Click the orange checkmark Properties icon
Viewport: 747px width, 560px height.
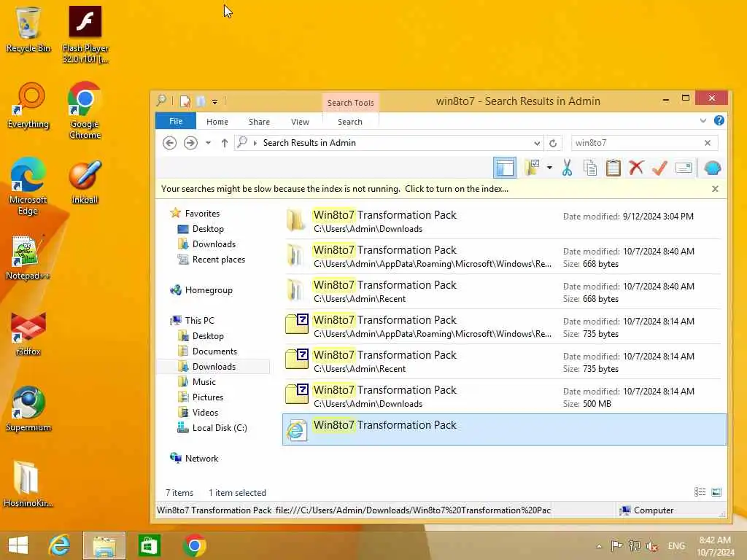pos(659,168)
